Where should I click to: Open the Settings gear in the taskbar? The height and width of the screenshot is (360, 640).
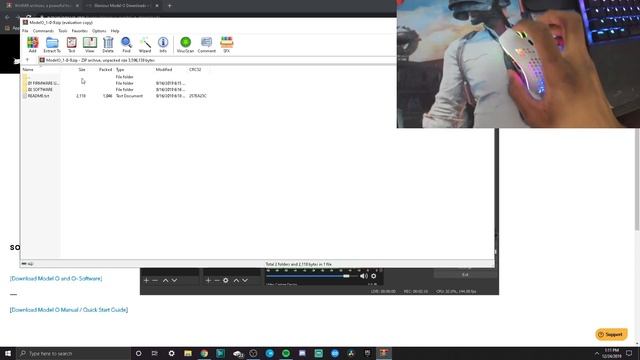tap(171, 353)
